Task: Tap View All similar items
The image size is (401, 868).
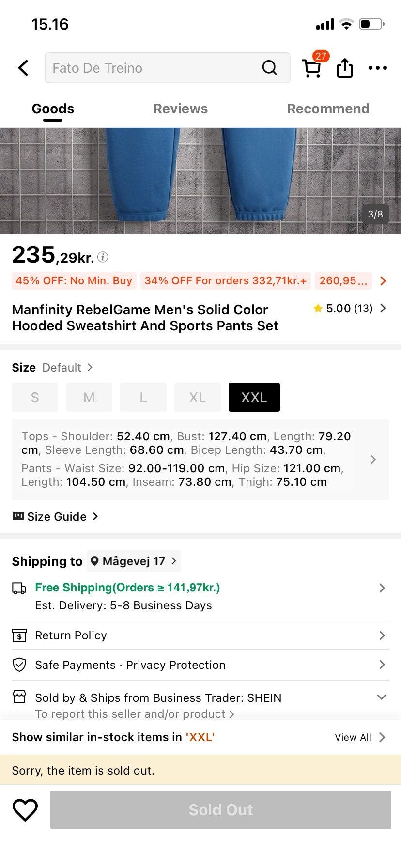Action: pyautogui.click(x=359, y=737)
